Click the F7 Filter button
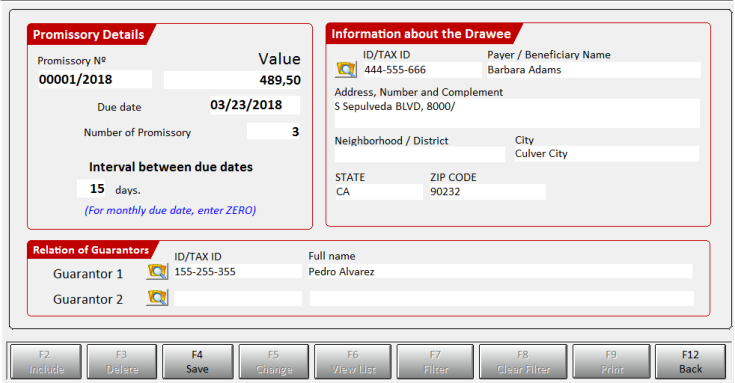735x383 pixels. click(x=435, y=361)
